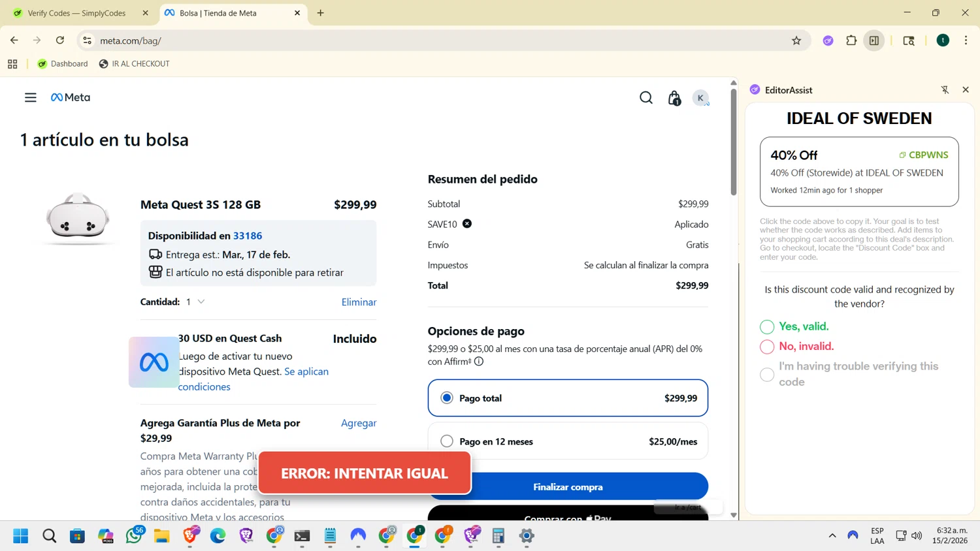The image size is (980, 551).
Task: Open Windows Settings from the taskbar
Action: pyautogui.click(x=527, y=536)
